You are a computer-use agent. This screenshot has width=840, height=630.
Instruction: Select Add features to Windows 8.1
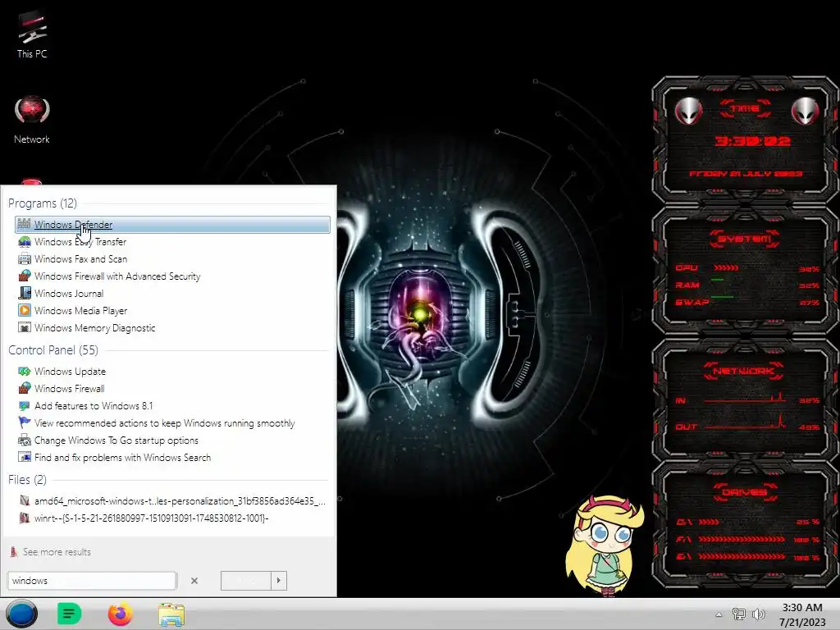[x=172, y=405]
